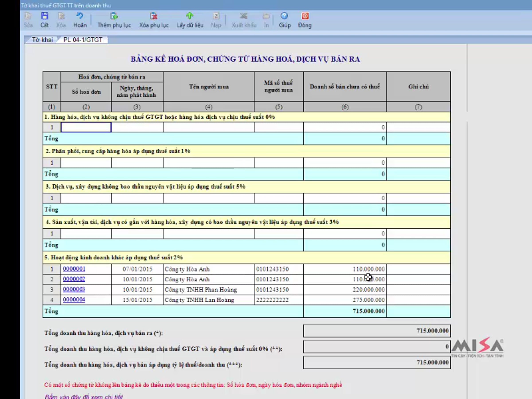The width and height of the screenshot is (532, 399).
Task: Select the PL 04-1/GTGT tab
Action: pyautogui.click(x=83, y=40)
